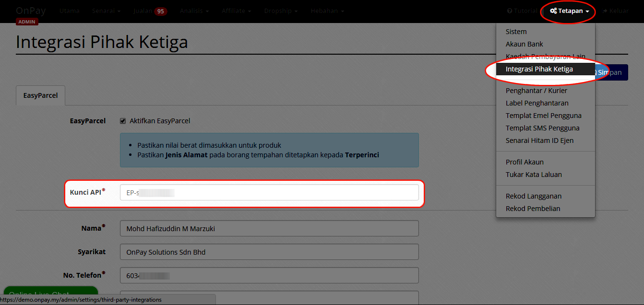644x305 pixels.
Task: Open Templat Emel Pengguna
Action: (x=546, y=116)
